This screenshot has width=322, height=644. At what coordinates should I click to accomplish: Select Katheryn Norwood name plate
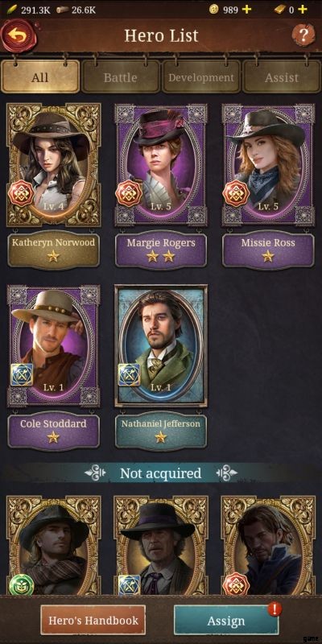[53, 250]
